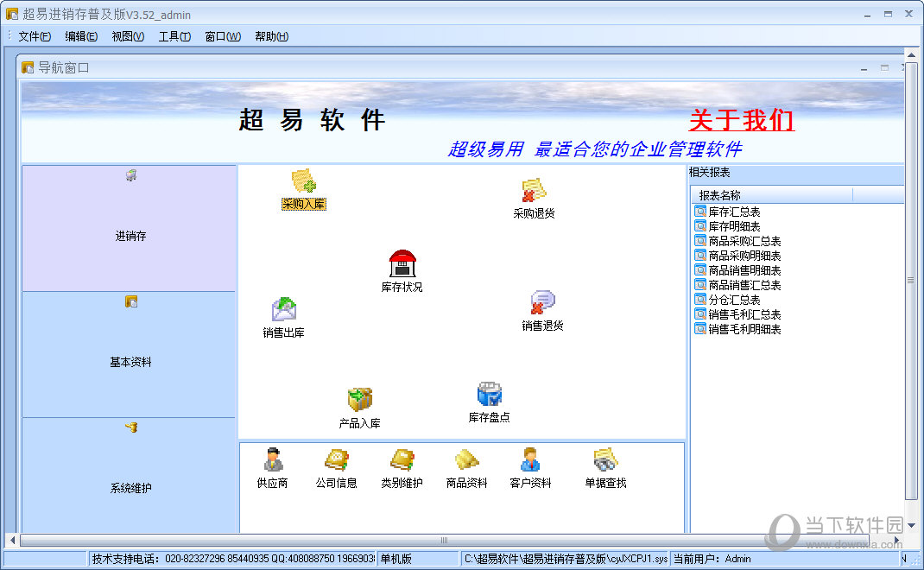Minimize the 导航窗口 child window
924x570 pixels.
point(864,68)
